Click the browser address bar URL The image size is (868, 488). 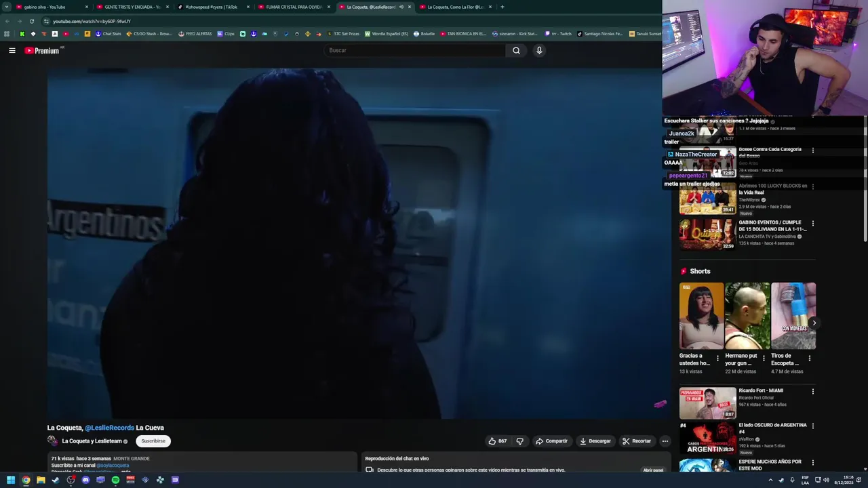[92, 21]
